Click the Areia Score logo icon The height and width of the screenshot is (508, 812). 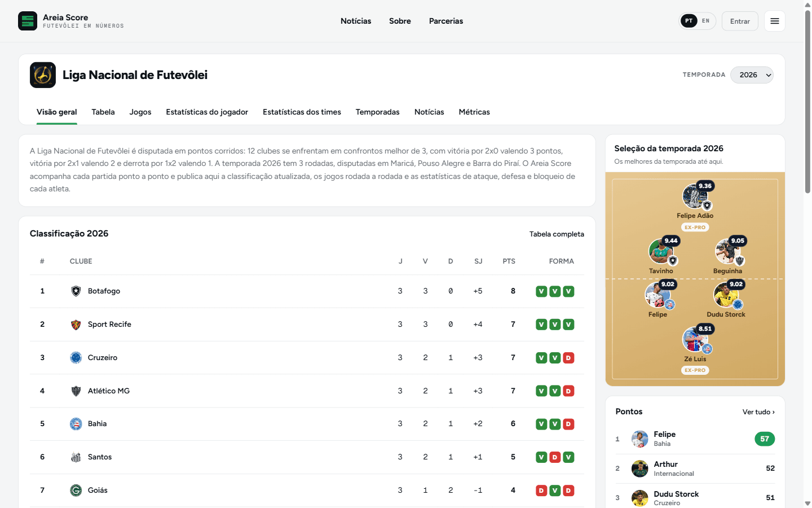click(28, 21)
